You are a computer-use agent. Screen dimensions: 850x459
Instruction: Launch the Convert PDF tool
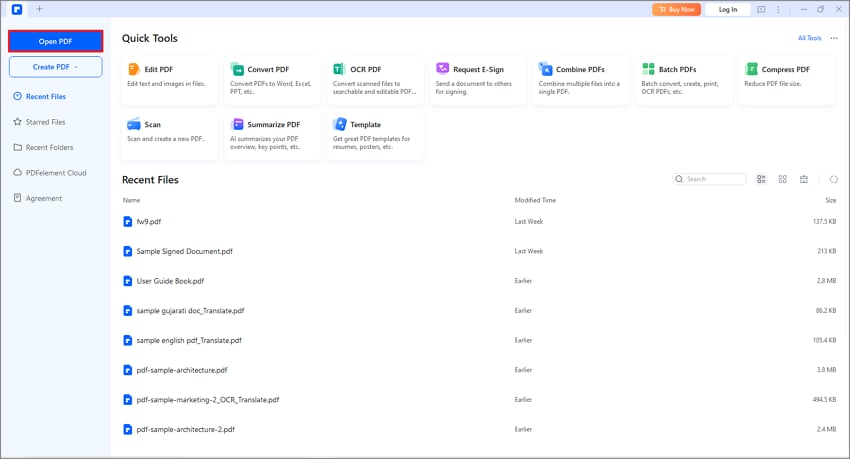[x=272, y=81]
